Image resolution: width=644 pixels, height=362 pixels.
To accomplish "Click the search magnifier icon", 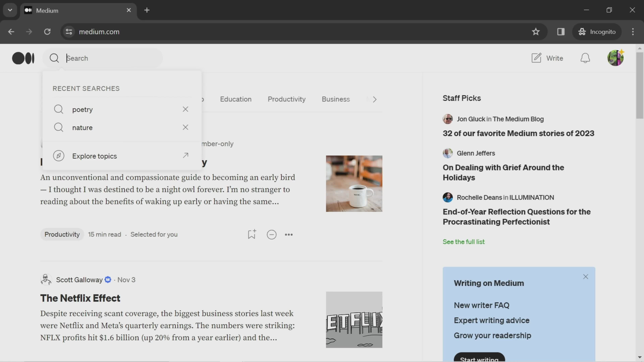I will [54, 58].
